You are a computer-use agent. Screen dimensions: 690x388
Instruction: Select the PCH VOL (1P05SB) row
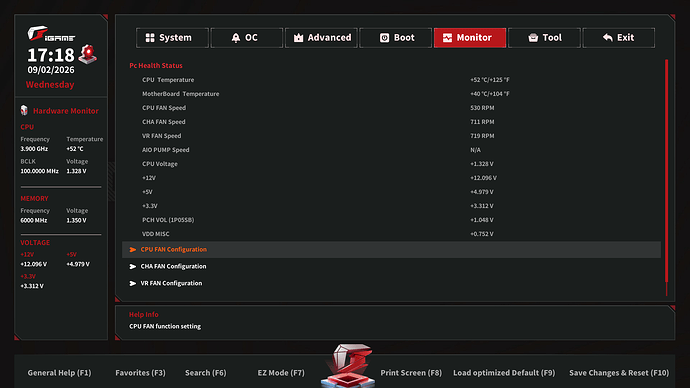coord(391,220)
